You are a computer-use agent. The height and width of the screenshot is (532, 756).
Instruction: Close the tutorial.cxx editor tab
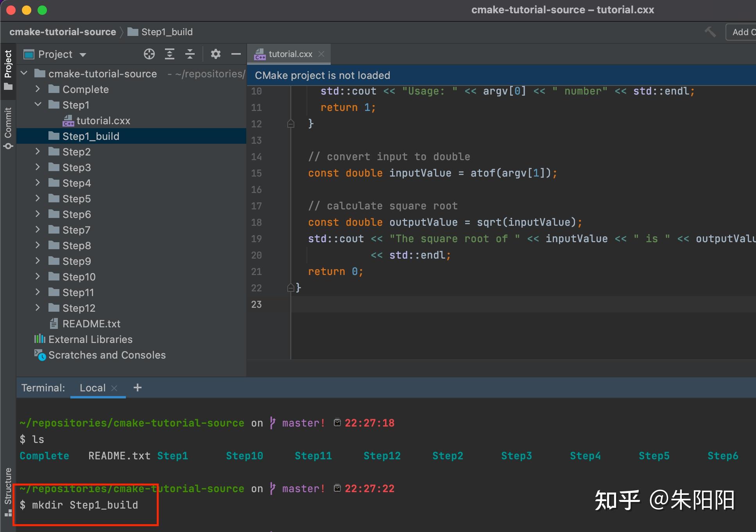click(321, 54)
